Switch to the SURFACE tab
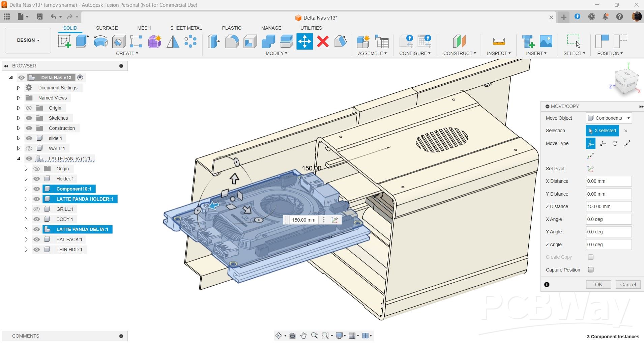This screenshot has width=644, height=343. click(107, 28)
